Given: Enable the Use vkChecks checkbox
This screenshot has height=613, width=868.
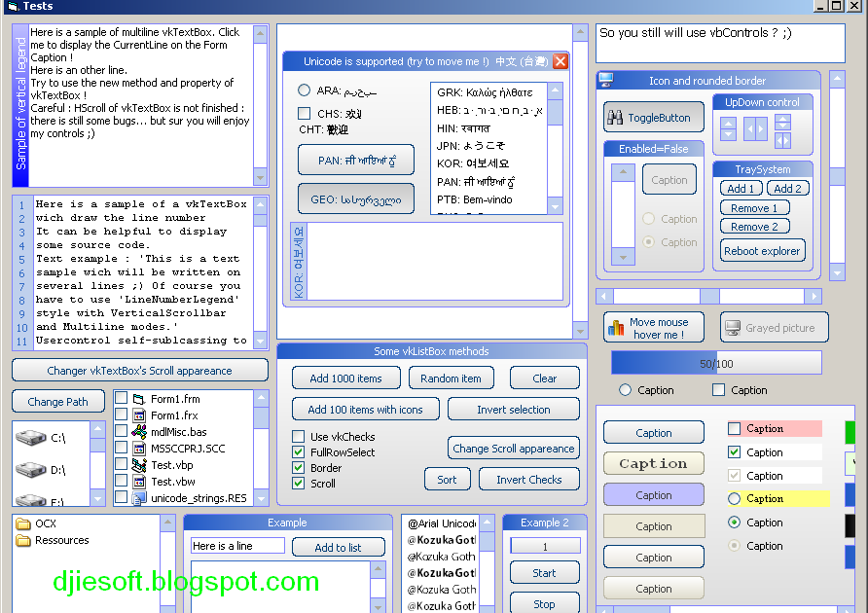Looking at the screenshot, I should click(x=299, y=436).
